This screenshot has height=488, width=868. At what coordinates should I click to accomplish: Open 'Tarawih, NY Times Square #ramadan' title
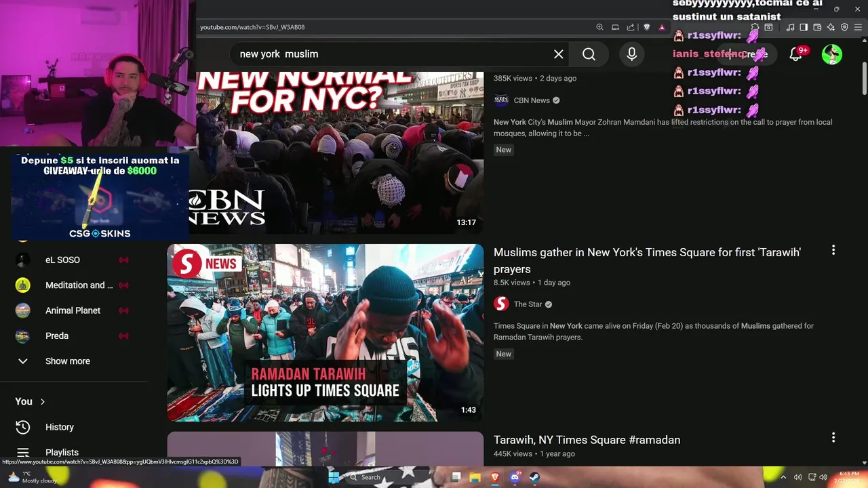coord(587,440)
